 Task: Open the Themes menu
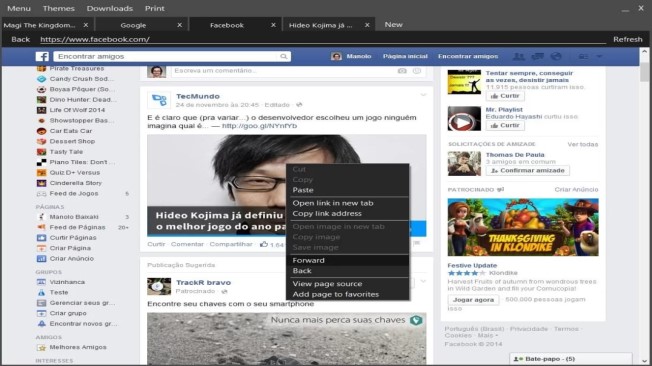pos(59,8)
